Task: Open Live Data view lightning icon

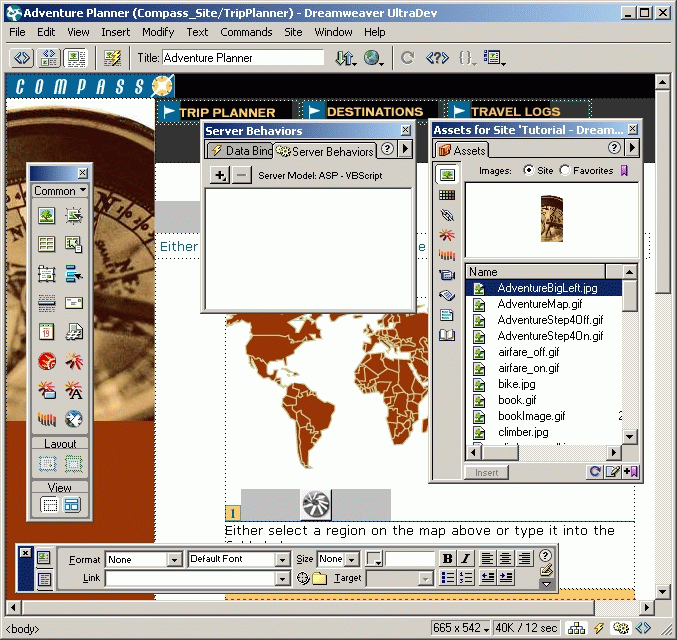Action: click(112, 58)
